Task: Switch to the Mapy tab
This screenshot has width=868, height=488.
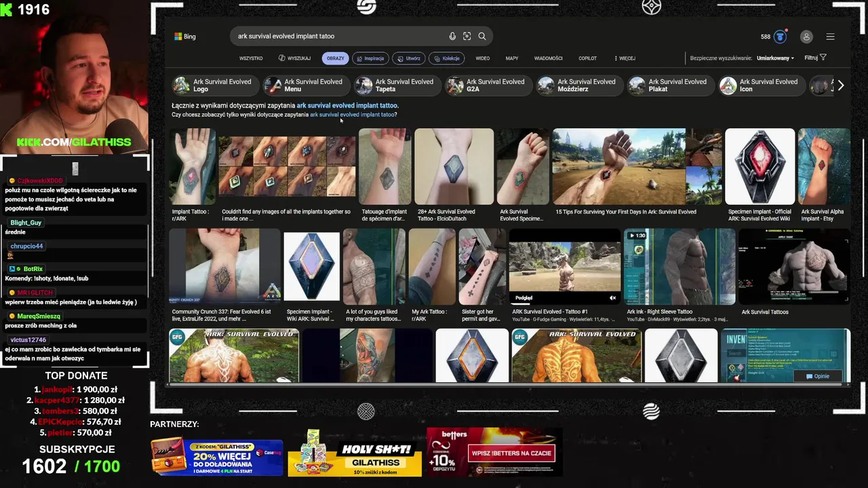Action: [x=512, y=58]
